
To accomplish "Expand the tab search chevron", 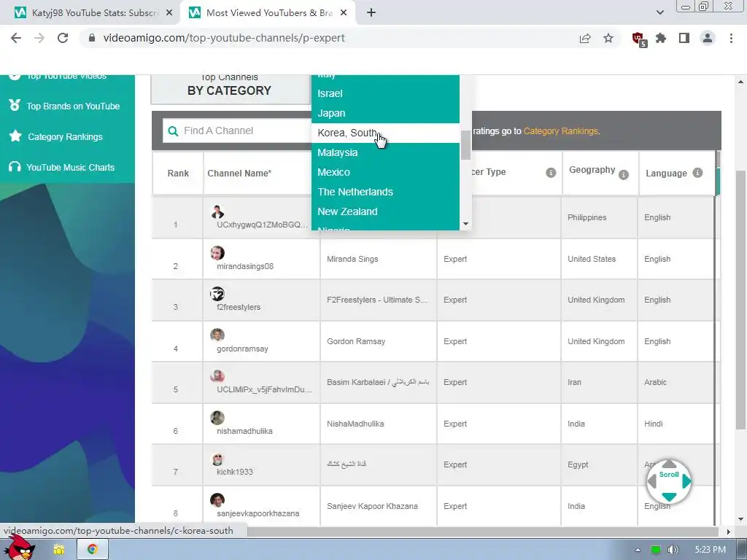I will click(x=659, y=13).
